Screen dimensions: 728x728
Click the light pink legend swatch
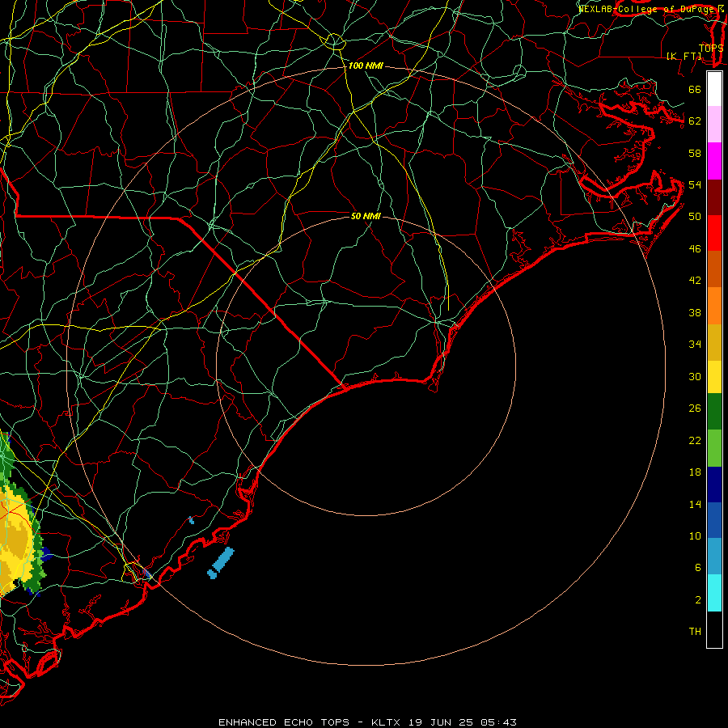click(x=714, y=125)
